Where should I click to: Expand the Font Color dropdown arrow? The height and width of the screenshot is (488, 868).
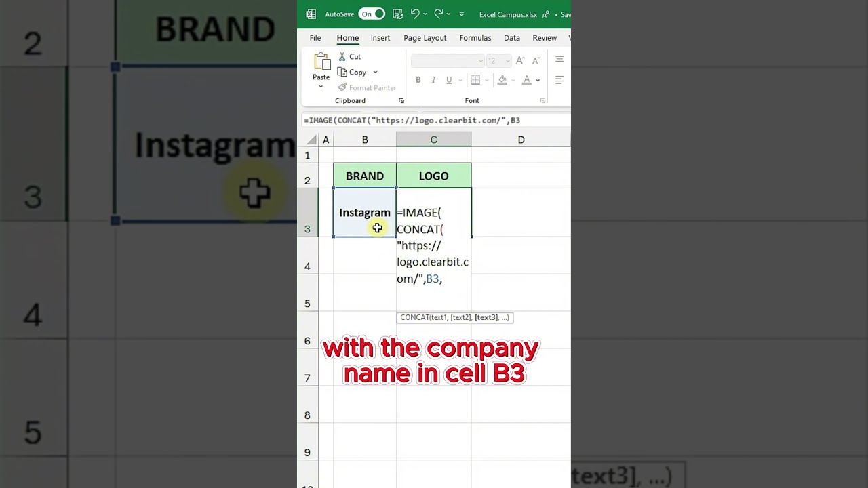(x=538, y=81)
